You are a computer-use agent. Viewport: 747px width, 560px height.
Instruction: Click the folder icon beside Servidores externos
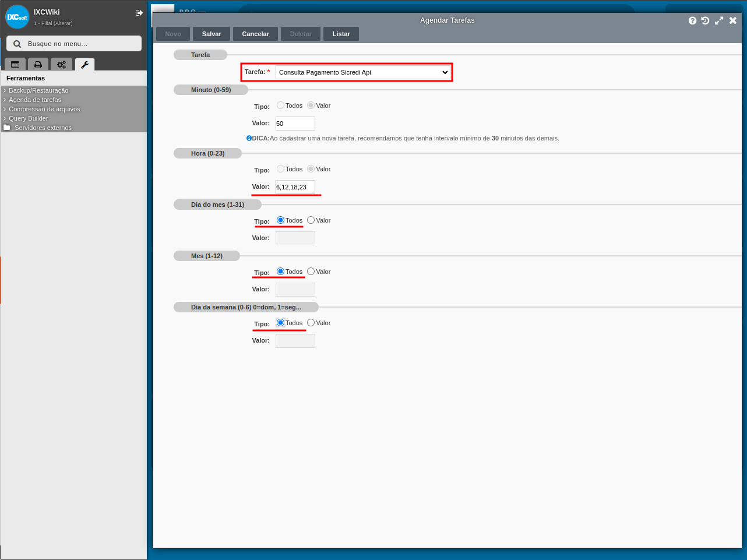point(7,128)
